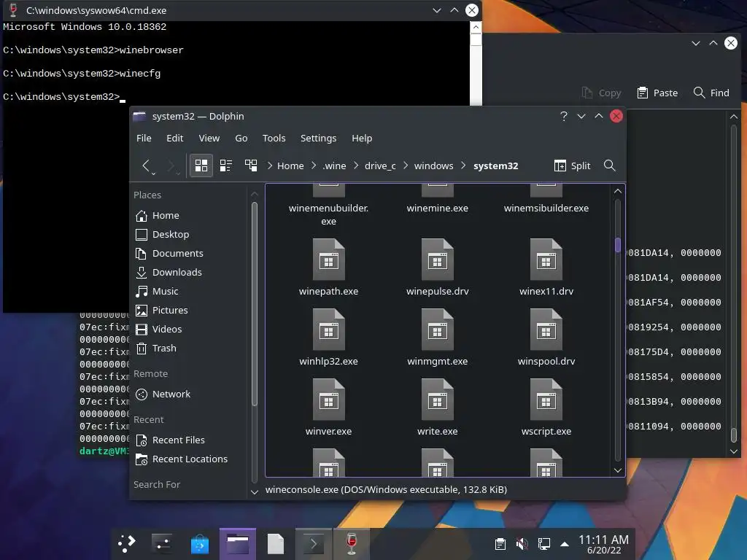The height and width of the screenshot is (560, 747).
Task: Click Paste in background terminal window
Action: 657,93
